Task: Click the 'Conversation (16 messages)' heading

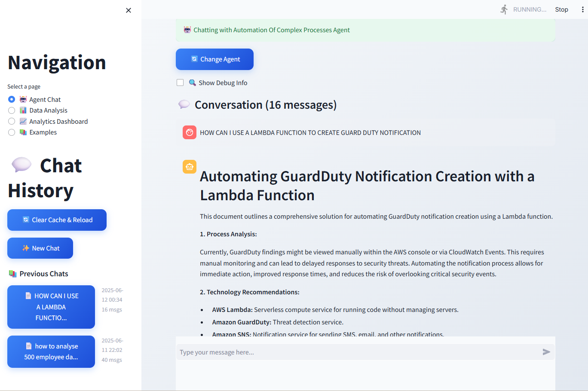Action: click(266, 105)
